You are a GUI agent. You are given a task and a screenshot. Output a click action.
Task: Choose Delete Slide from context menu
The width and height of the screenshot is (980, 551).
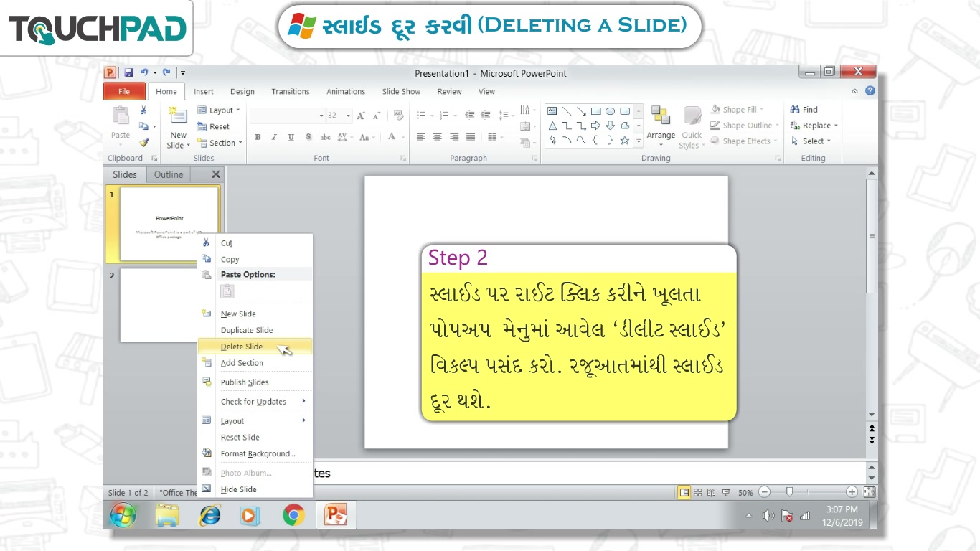click(255, 347)
